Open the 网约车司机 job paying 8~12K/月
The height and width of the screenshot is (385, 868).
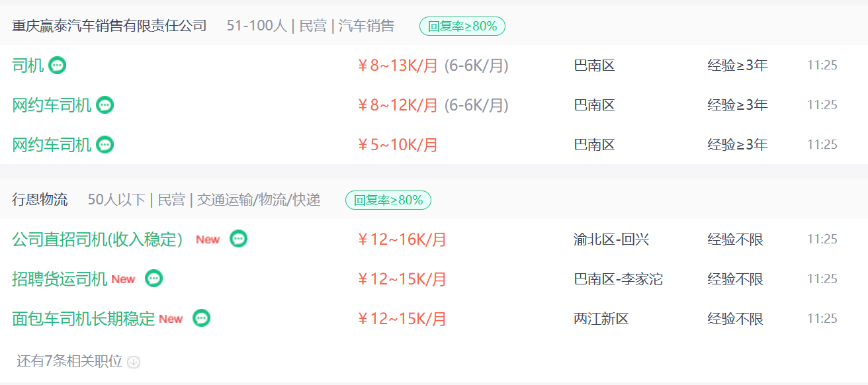coord(52,105)
